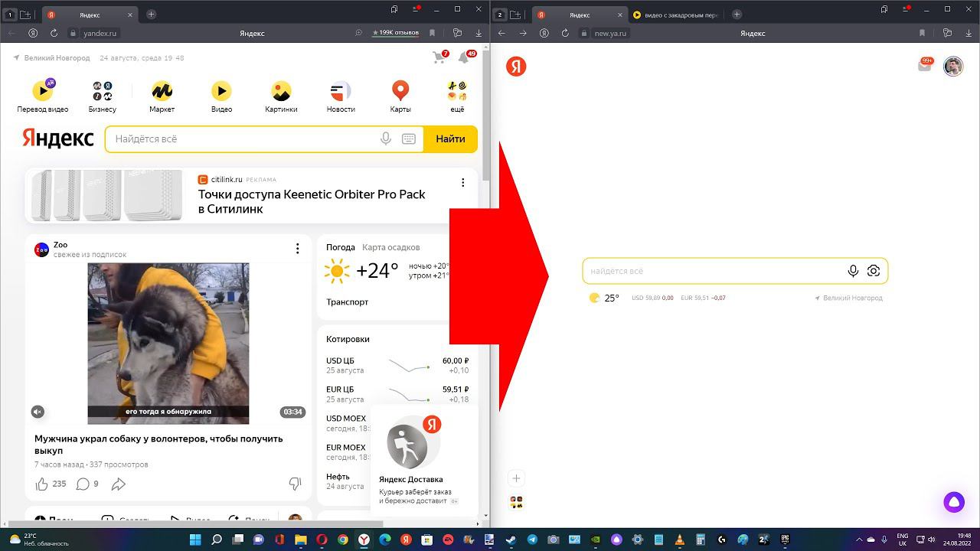Open taskbar weather widget 23°C

point(38,540)
